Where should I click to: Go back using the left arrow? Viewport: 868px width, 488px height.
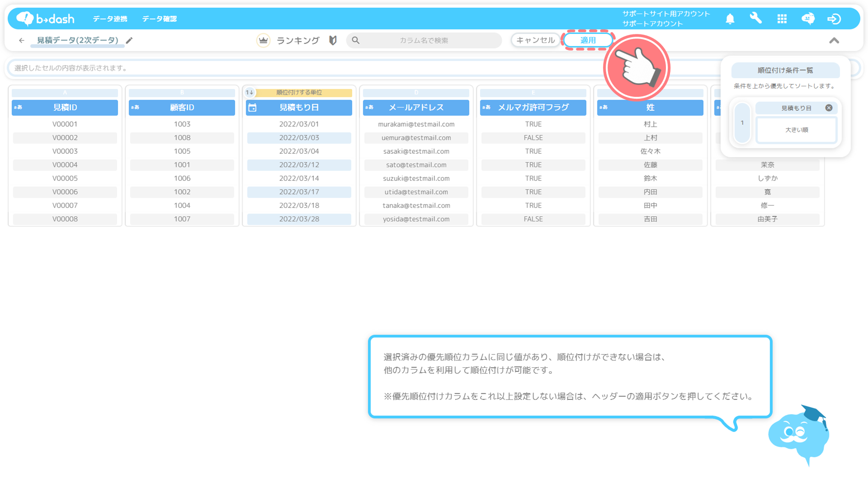(22, 40)
